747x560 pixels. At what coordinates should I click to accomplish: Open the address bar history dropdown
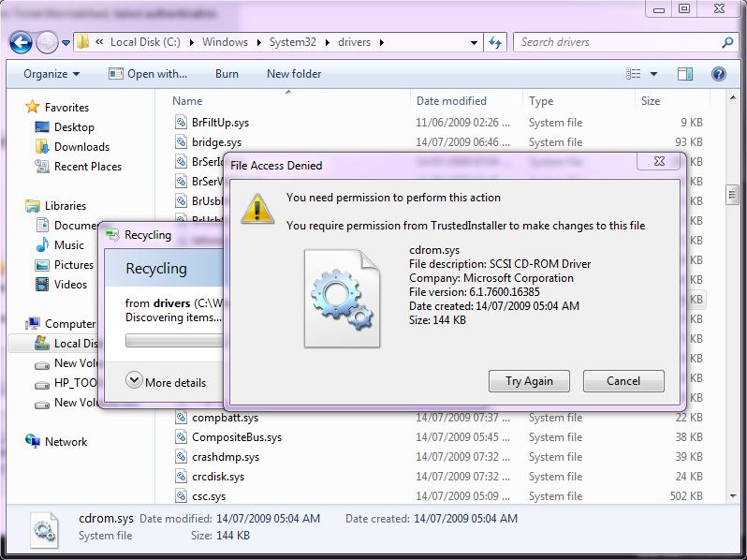474,43
